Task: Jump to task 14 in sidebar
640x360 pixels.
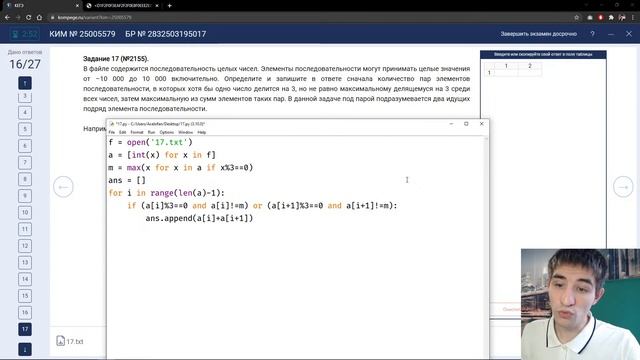Action: [25, 279]
